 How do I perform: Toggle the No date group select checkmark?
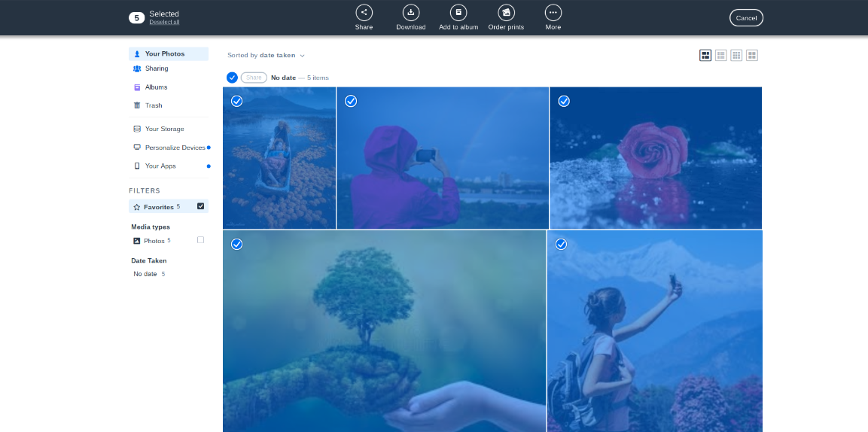233,78
